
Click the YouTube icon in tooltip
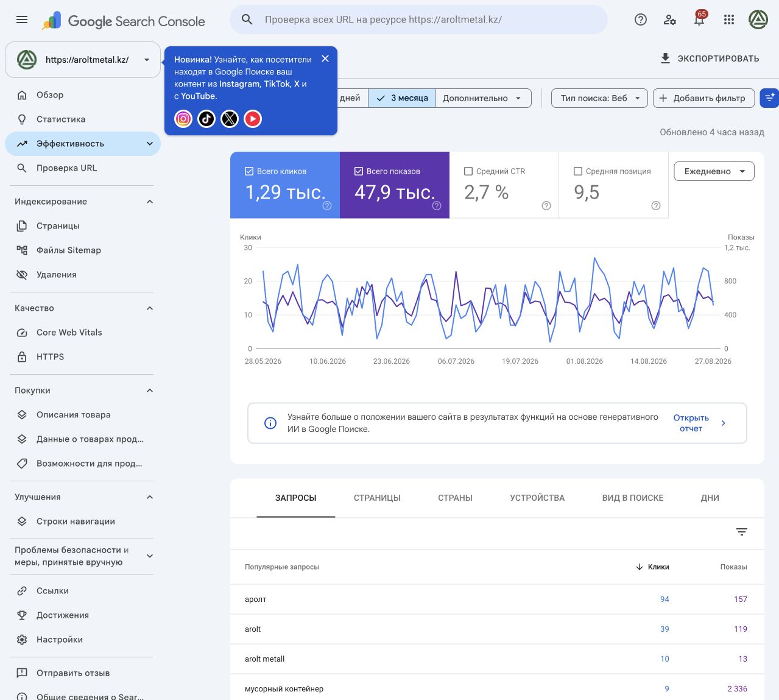[x=253, y=119]
